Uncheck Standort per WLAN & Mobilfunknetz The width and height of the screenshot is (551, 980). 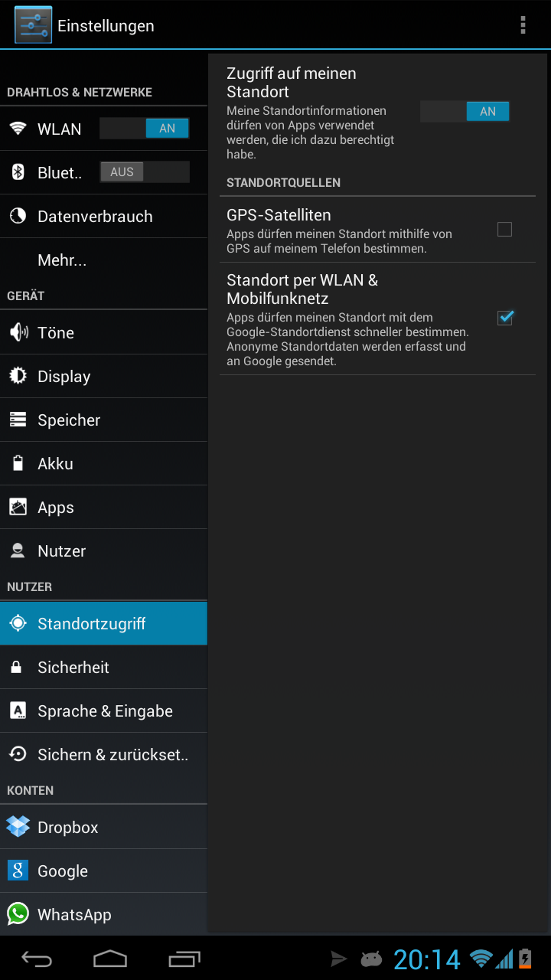click(504, 318)
